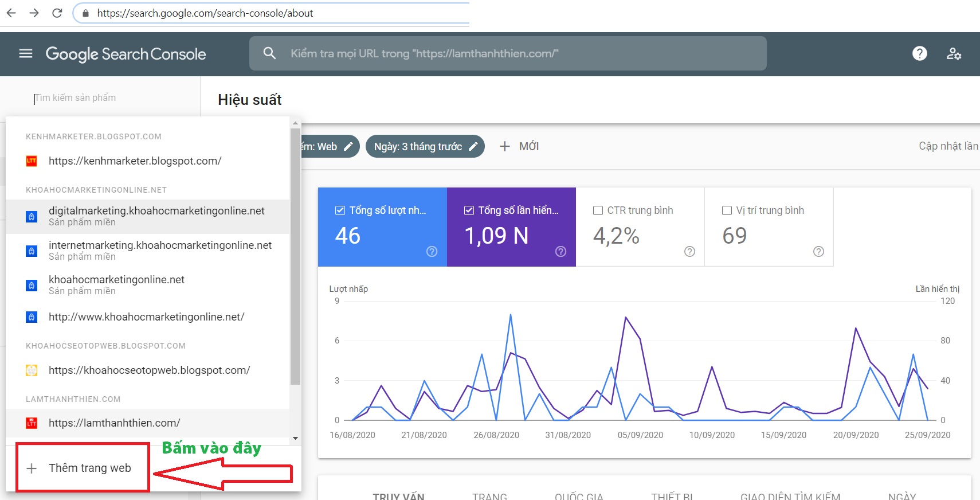
Task: Open user settings icon in header
Action: coord(954,53)
